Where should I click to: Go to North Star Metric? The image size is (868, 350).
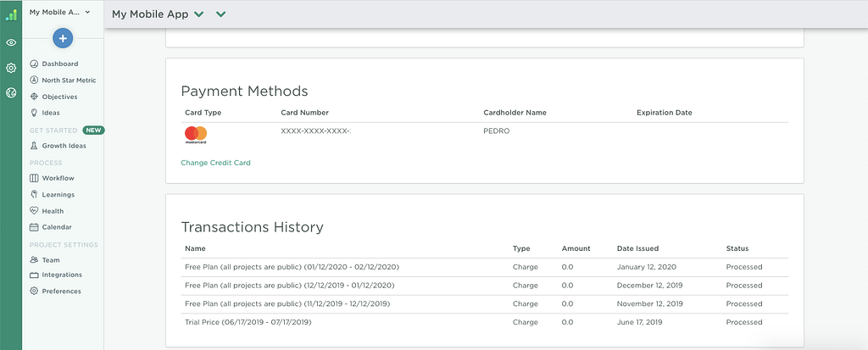coord(68,80)
